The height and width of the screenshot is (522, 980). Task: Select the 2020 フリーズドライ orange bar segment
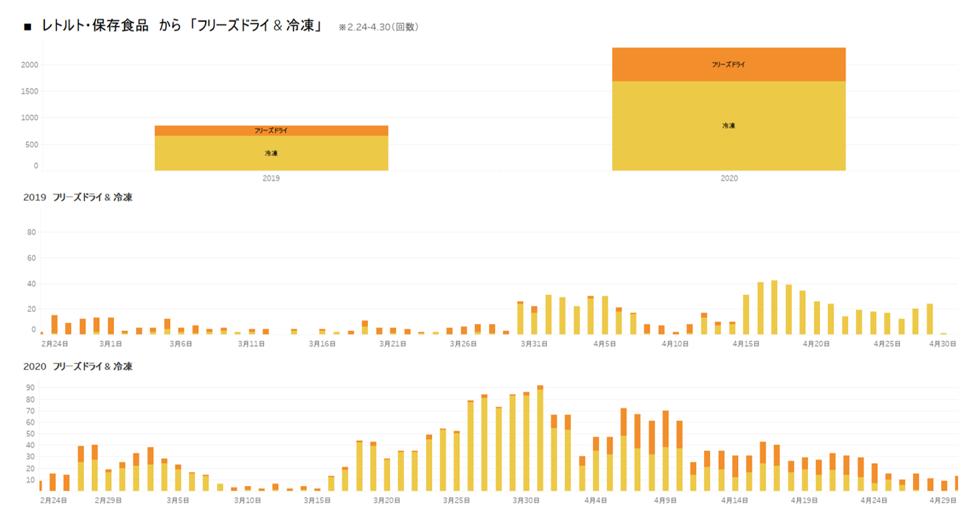click(x=728, y=65)
